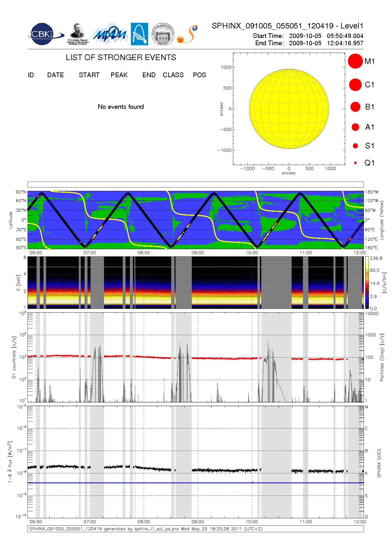Click the "No events found" message
The image size is (392, 555).
pyautogui.click(x=121, y=107)
